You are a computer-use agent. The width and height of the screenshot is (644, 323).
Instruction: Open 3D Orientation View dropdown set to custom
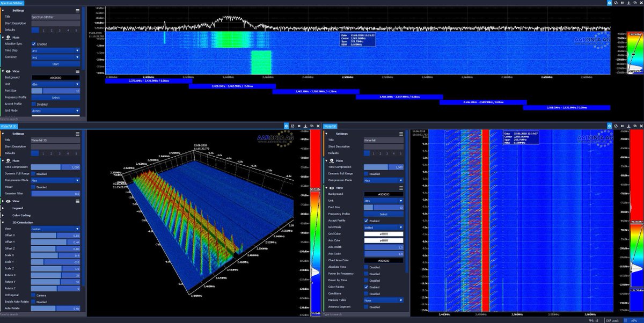[55, 229]
